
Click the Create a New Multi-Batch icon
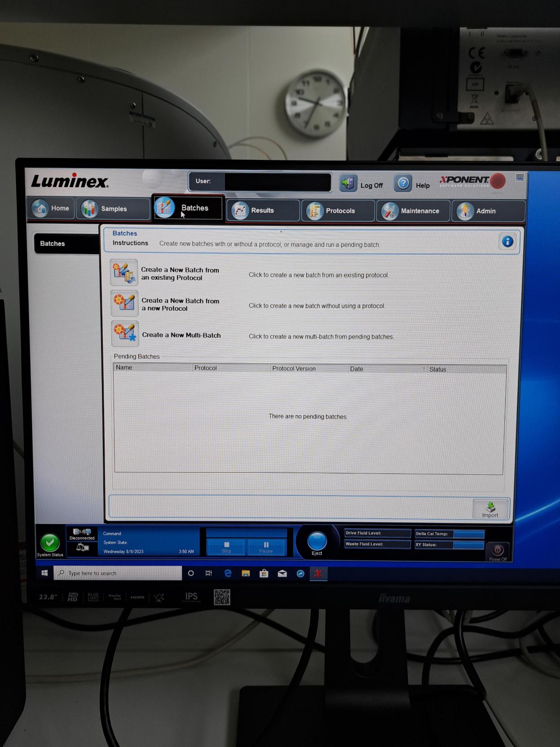tap(125, 334)
